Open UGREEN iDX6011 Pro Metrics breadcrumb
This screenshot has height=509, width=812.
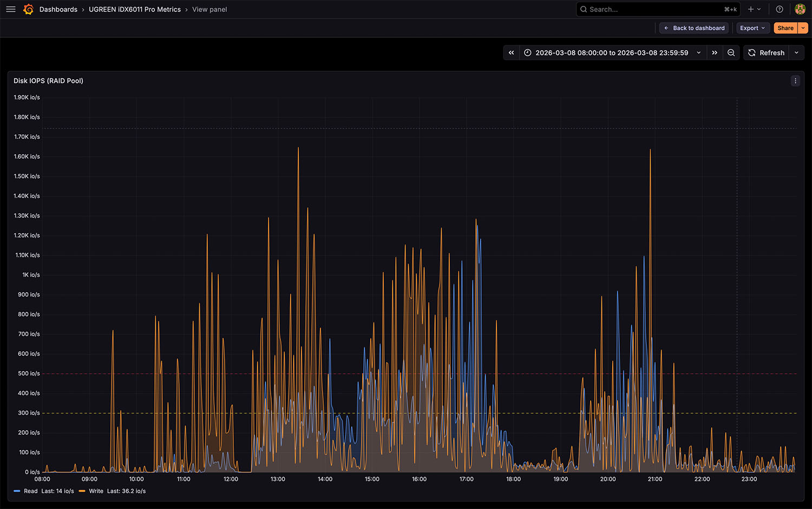tap(135, 9)
